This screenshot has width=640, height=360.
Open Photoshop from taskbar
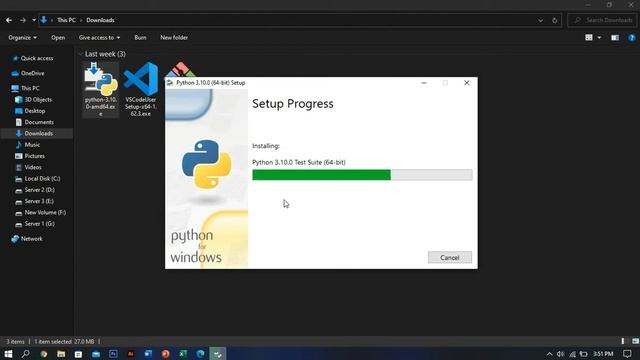(x=113, y=354)
